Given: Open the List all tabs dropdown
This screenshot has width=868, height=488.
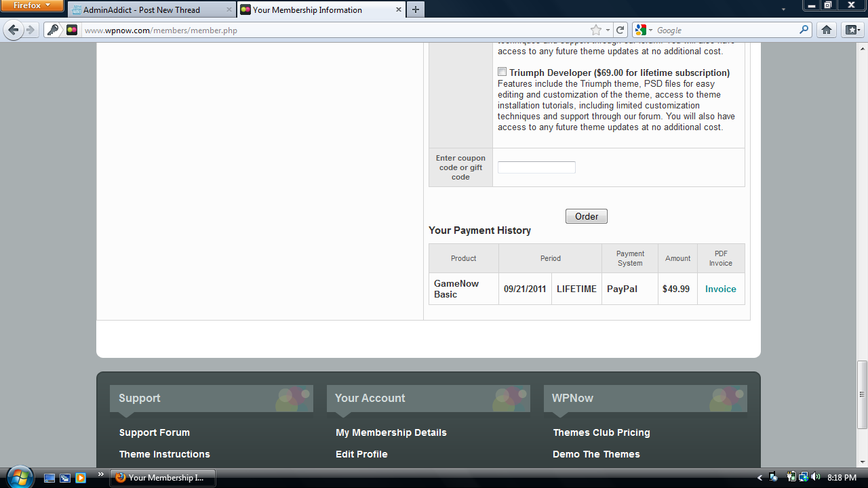Looking at the screenshot, I should [x=784, y=9].
